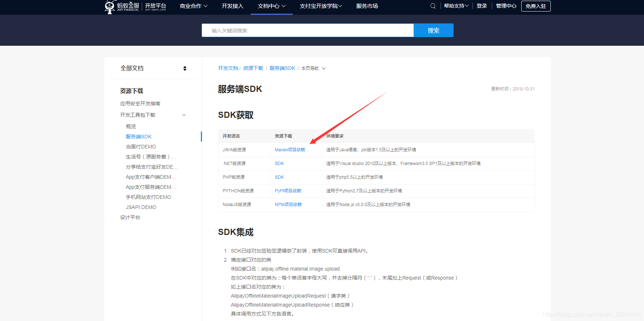Viewport: 644px width, 321px height.
Task: Open 分享给支付宝好友DEMO sidebar item
Action: click(152, 167)
